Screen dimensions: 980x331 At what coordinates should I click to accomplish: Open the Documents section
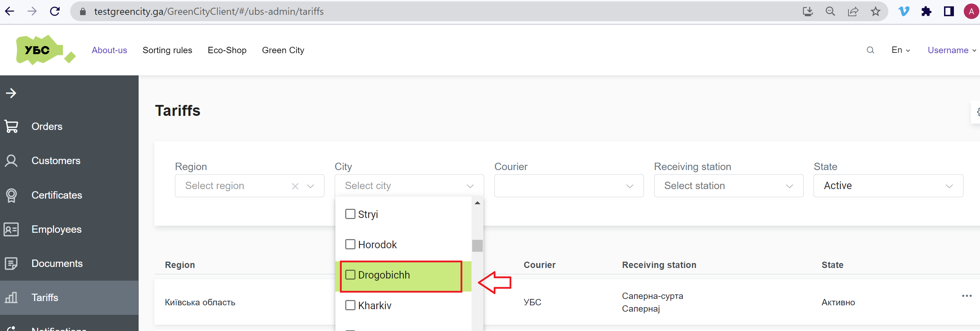[x=57, y=263]
